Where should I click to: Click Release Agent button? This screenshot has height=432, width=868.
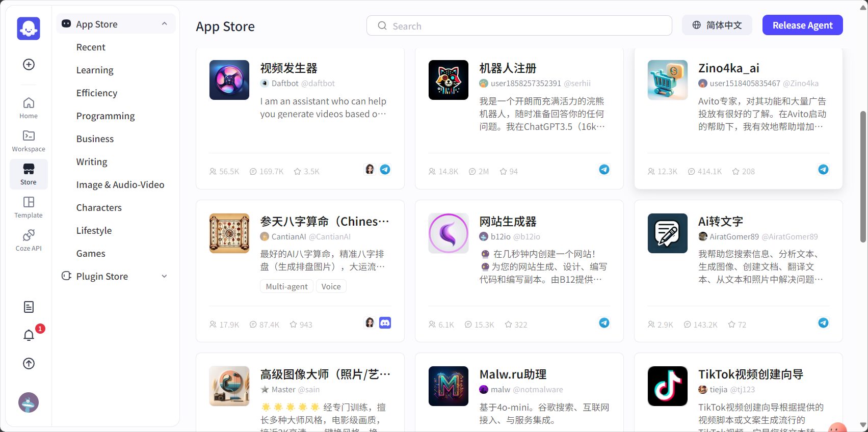click(802, 25)
